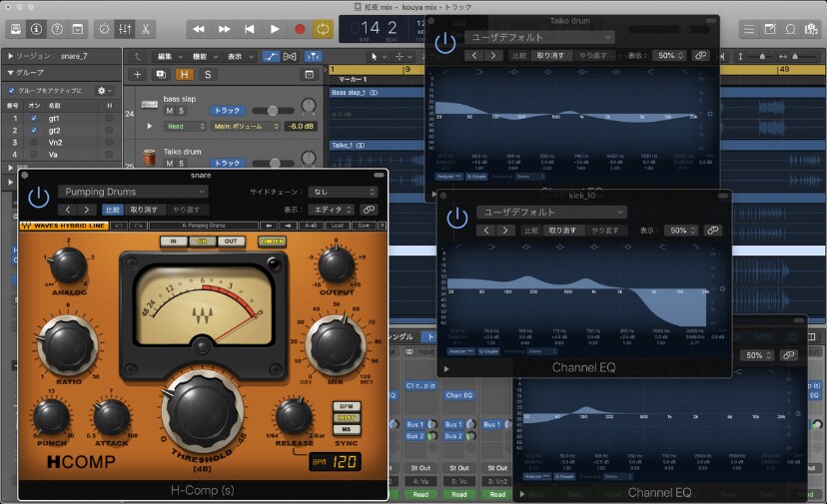Toggle the yellow Cycle mode button

[x=323, y=29]
